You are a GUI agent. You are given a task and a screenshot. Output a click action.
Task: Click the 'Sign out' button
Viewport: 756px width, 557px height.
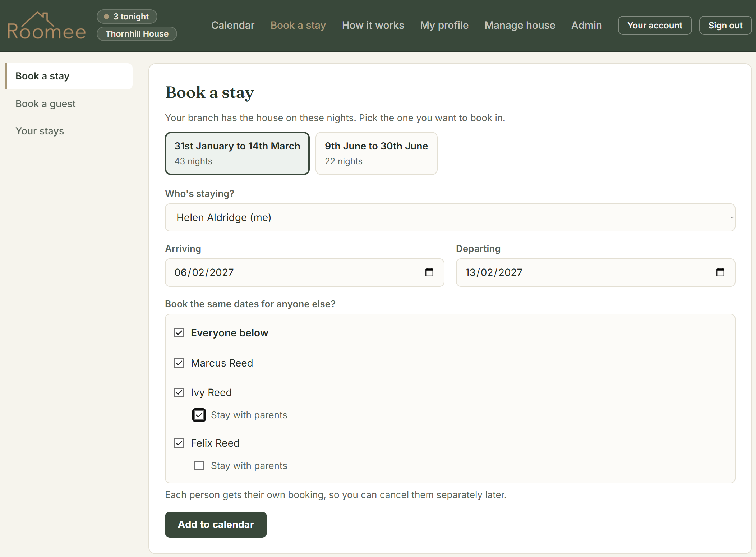(x=725, y=26)
